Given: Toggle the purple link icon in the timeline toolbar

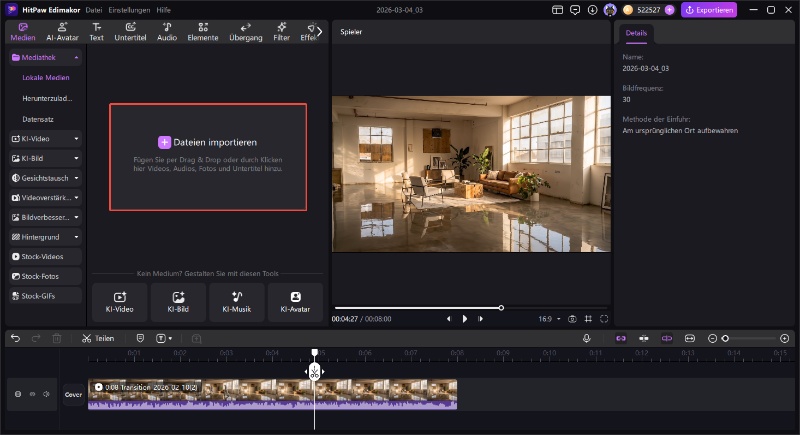Looking at the screenshot, I should click(x=621, y=338).
